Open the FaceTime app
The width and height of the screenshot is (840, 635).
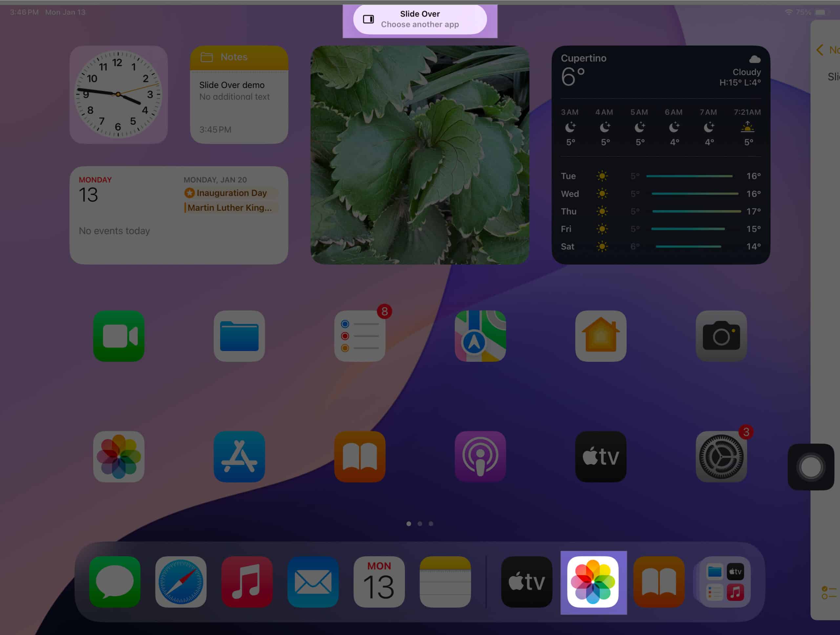tap(118, 336)
